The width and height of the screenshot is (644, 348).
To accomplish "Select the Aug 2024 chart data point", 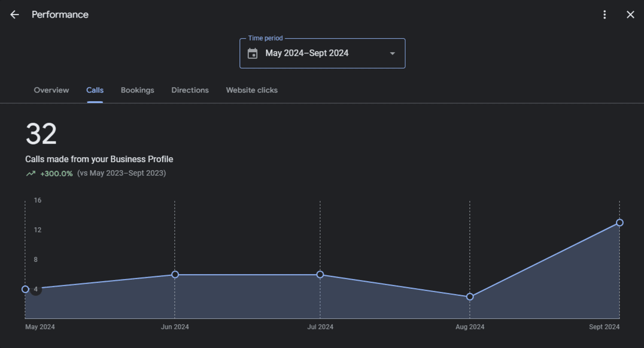I will 470,296.
